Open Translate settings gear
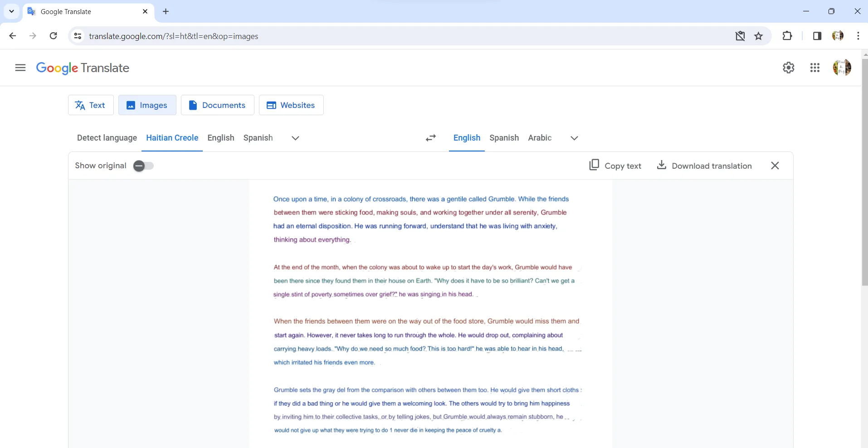 coord(789,68)
